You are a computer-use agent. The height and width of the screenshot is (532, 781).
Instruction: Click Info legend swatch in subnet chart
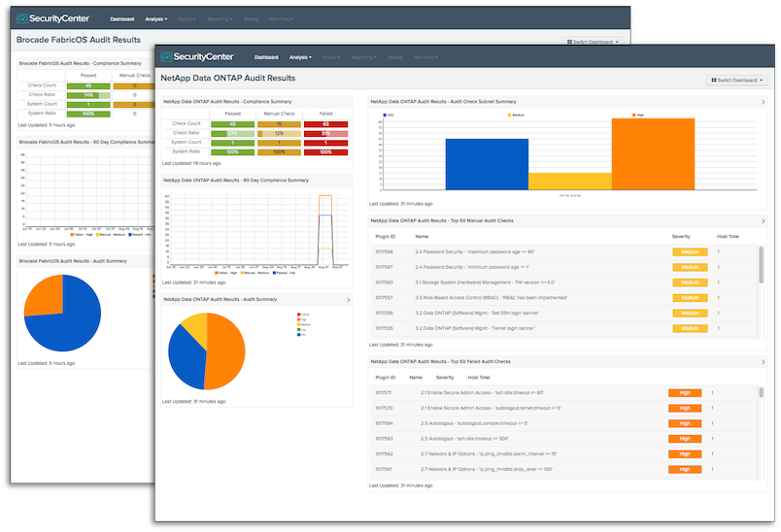click(x=386, y=115)
